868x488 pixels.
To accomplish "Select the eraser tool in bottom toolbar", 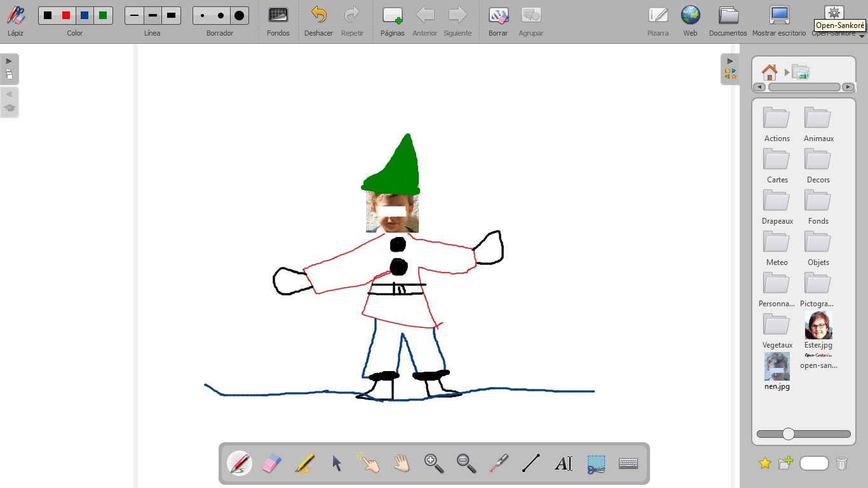I will click(x=271, y=463).
